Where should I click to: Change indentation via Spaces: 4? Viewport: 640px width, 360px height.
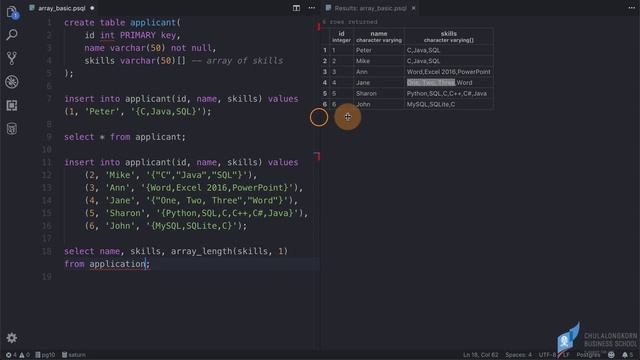[518, 355]
